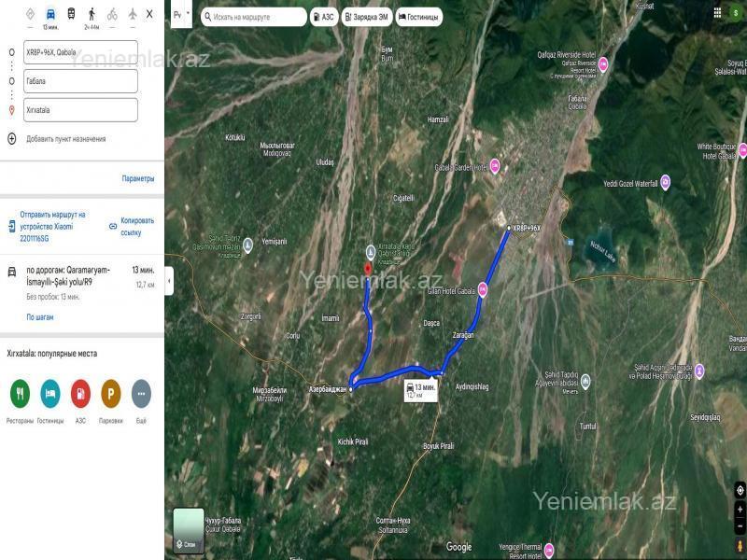Show more places with Ещё
The width and height of the screenshot is (747, 560).
(141, 394)
